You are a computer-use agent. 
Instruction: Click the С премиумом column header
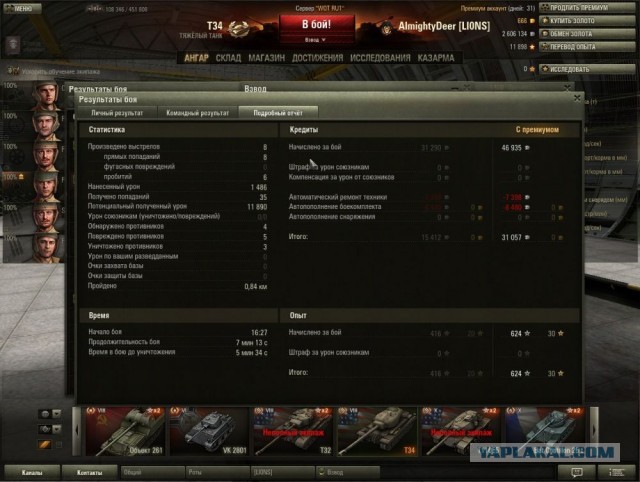(x=537, y=130)
